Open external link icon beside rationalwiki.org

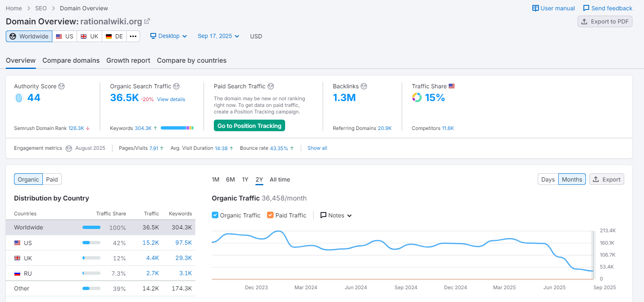pos(147,21)
